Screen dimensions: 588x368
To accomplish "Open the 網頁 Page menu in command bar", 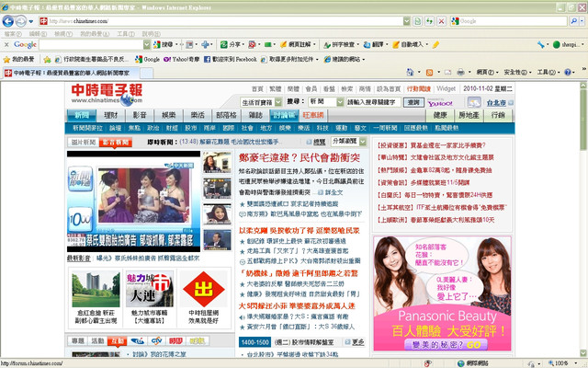I will click(487, 72).
